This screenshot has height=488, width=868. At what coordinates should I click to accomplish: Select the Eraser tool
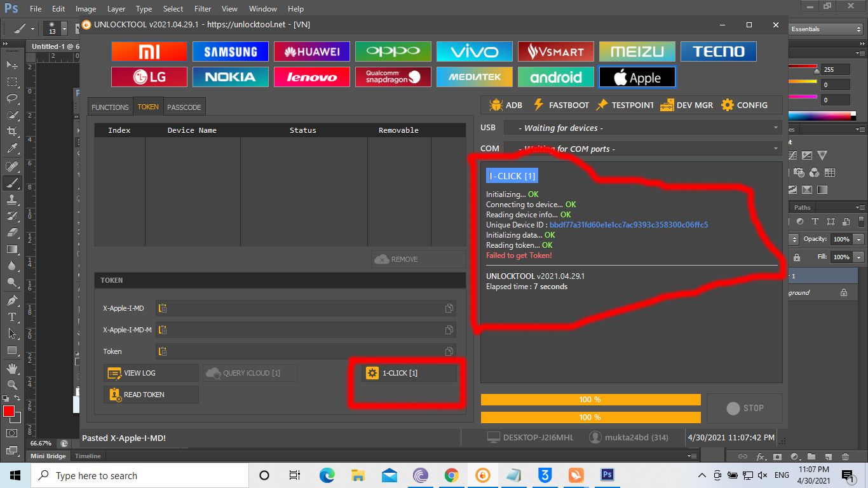12,233
